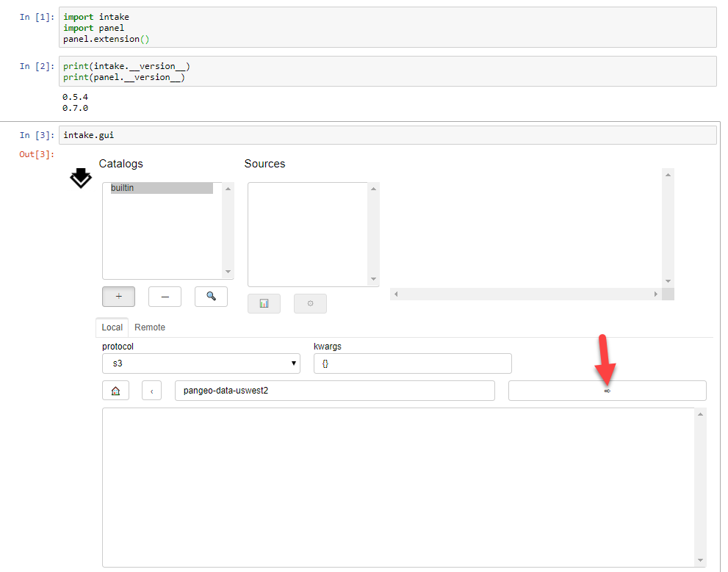The width and height of the screenshot is (728, 572).
Task: Open catalog search with the magnifying glass icon
Action: [211, 296]
